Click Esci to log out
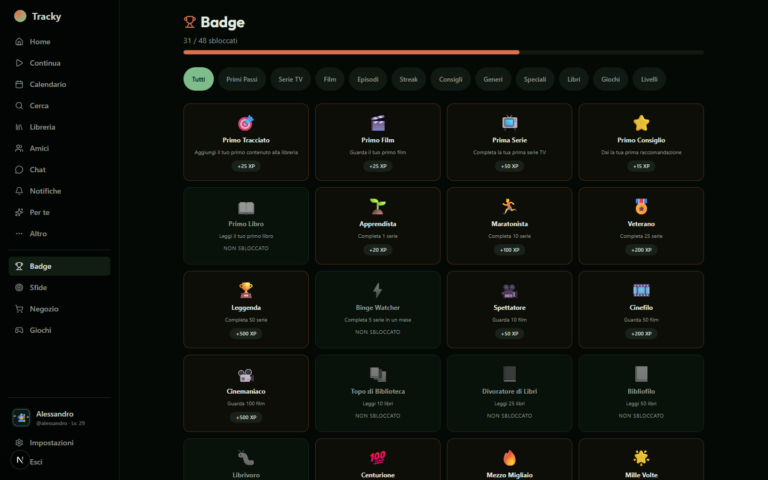Image resolution: width=768 pixels, height=480 pixels. tap(36, 462)
